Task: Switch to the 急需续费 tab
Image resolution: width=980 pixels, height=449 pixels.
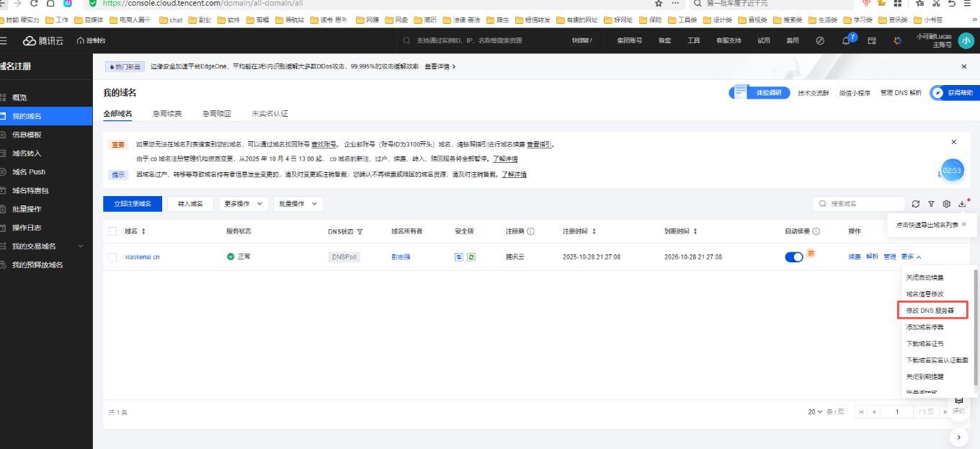Action: (167, 114)
